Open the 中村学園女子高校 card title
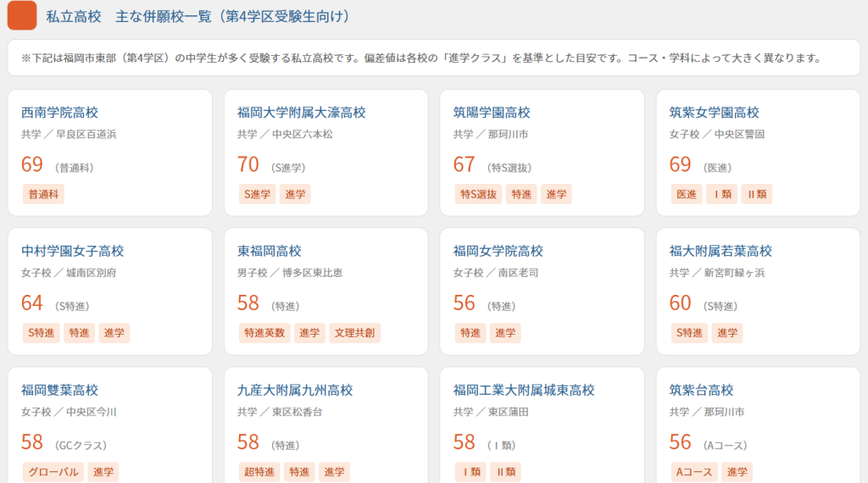Image resolution: width=868 pixels, height=483 pixels. pyautogui.click(x=73, y=251)
